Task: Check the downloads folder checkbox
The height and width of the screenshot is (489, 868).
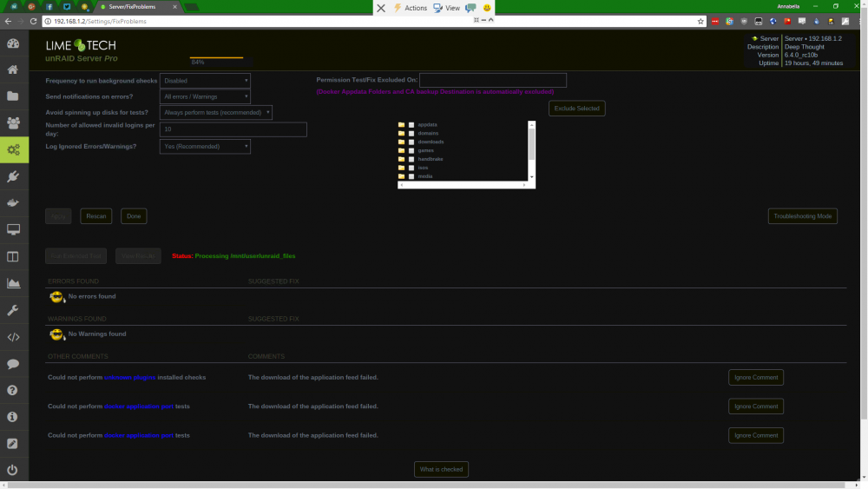Action: (x=411, y=142)
